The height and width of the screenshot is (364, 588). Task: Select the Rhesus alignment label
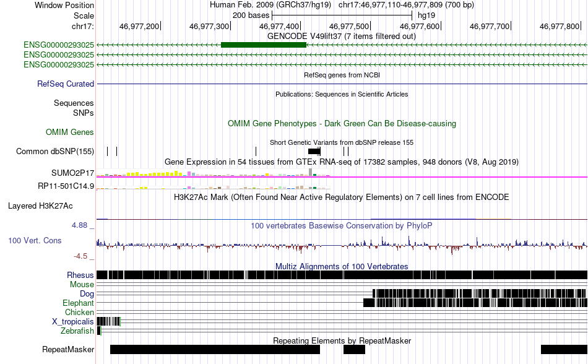tap(80, 275)
